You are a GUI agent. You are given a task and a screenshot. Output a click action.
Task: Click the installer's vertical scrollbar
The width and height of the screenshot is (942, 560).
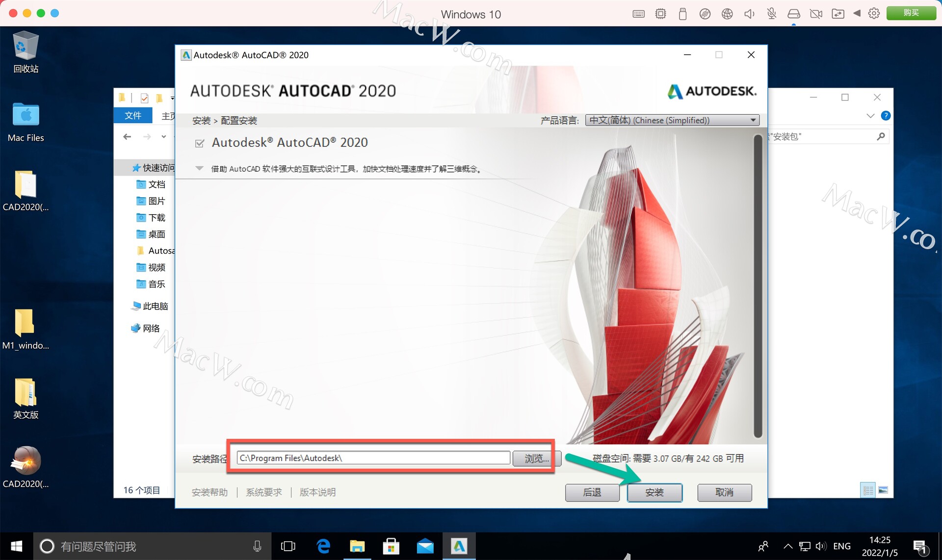click(758, 284)
